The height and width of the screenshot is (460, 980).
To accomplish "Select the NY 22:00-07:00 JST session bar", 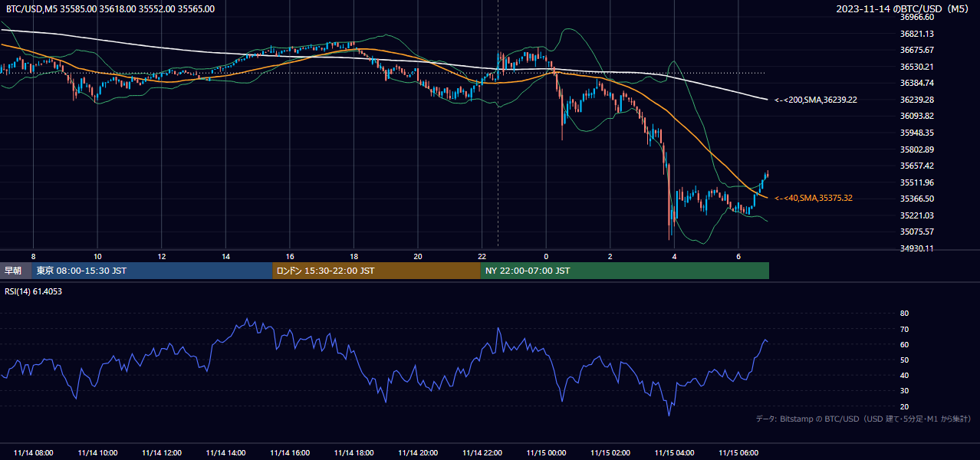I will coord(625,271).
